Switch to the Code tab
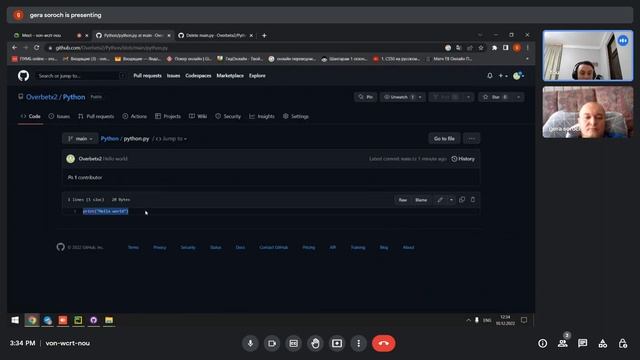The image size is (640, 360). pos(31,116)
